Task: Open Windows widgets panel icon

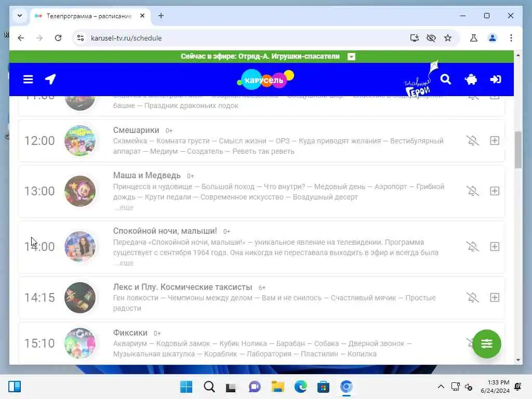Action: pos(15,387)
